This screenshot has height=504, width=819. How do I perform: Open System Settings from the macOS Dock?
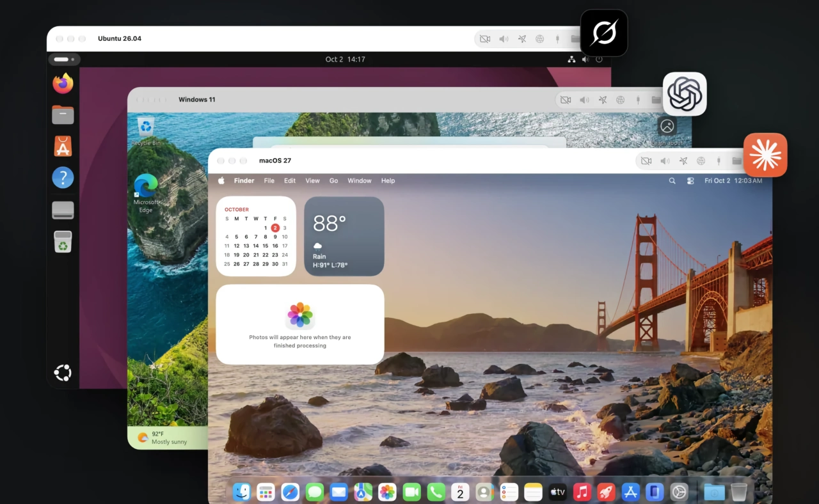tap(679, 491)
